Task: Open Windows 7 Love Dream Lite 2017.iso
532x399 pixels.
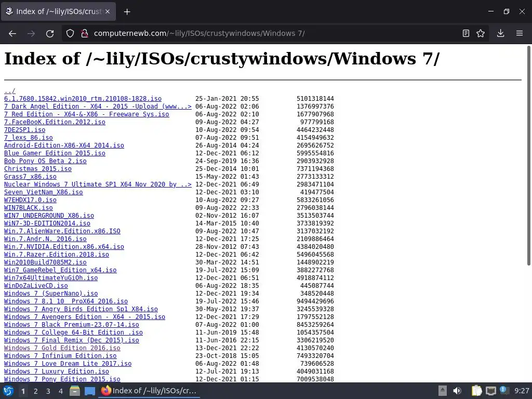Action: [x=68, y=364]
